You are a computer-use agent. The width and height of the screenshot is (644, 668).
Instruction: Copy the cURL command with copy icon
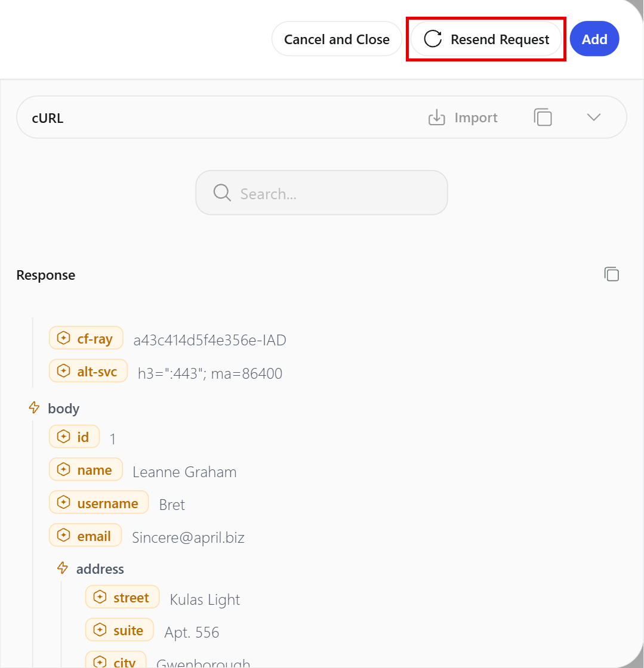click(543, 117)
